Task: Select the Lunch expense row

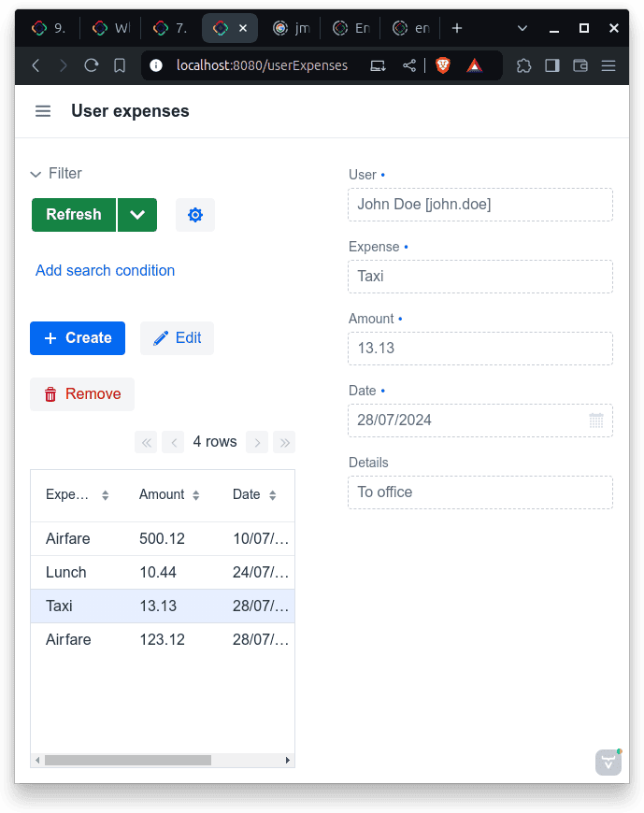Action: point(66,572)
